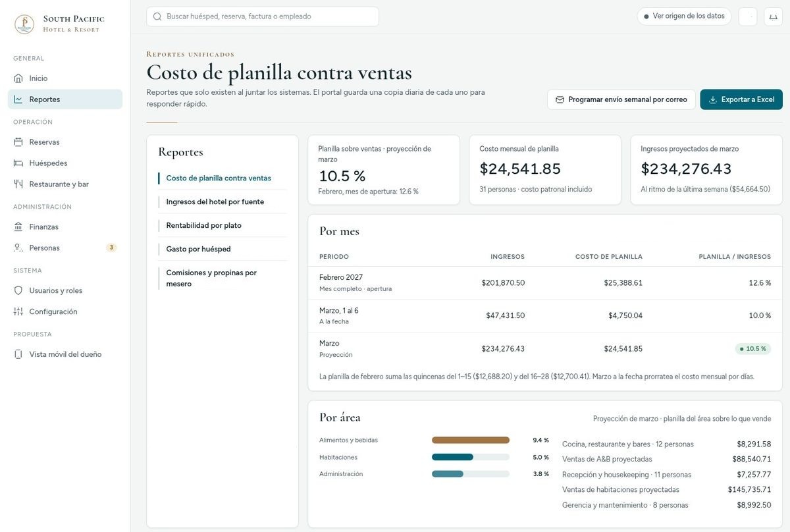Click Programar envío semanal por correo

click(621, 99)
